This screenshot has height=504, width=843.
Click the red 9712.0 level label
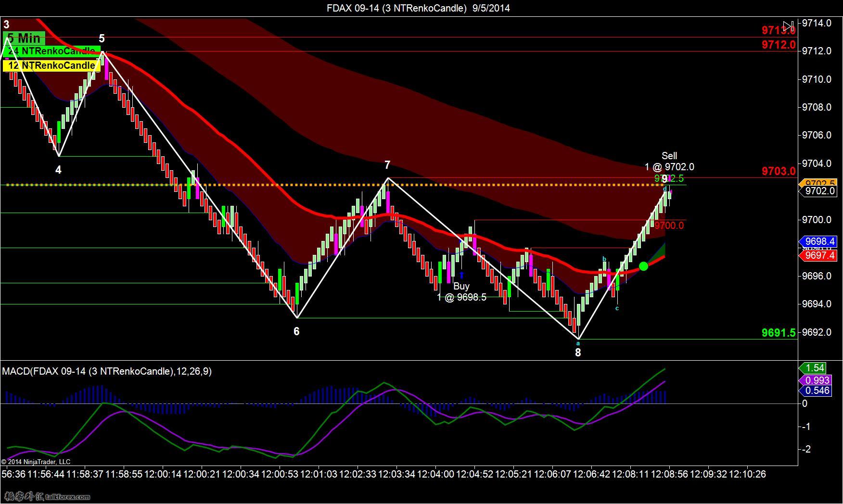click(x=779, y=45)
